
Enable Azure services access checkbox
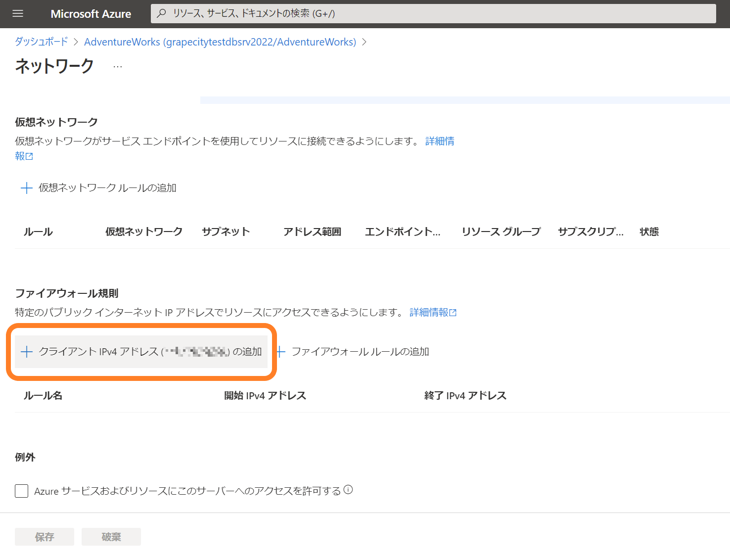(21, 491)
